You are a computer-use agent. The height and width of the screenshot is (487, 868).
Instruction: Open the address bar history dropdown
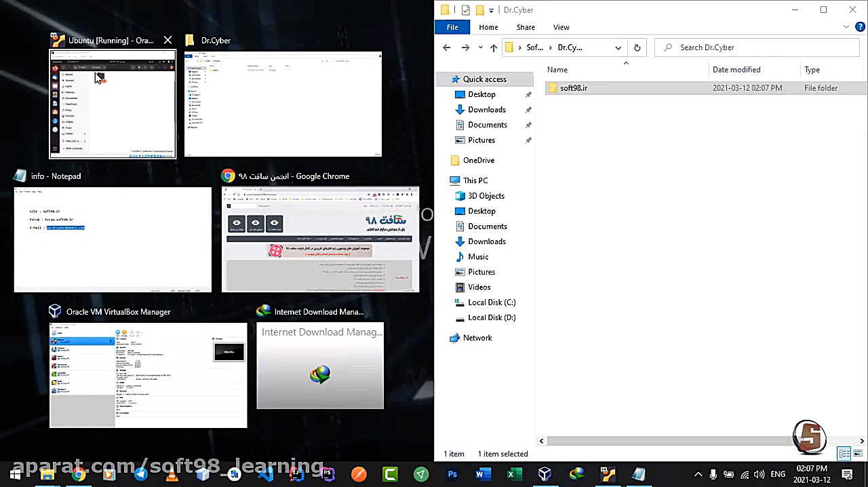[618, 47]
